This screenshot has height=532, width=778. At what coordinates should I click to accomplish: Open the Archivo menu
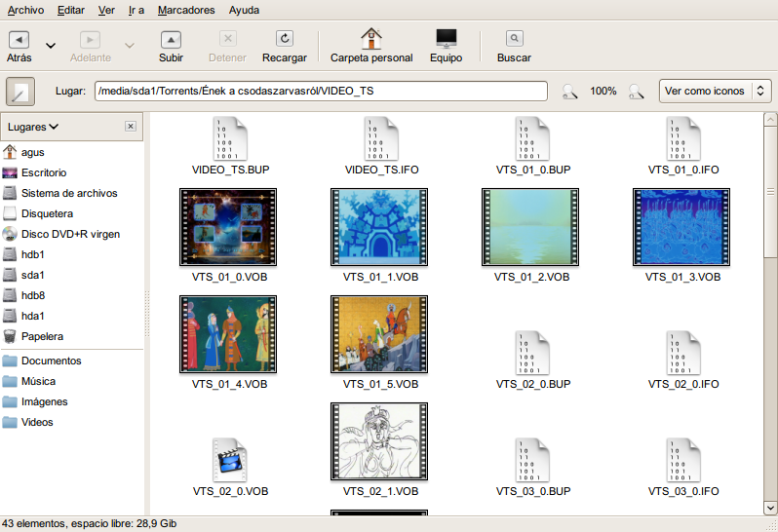pos(25,10)
